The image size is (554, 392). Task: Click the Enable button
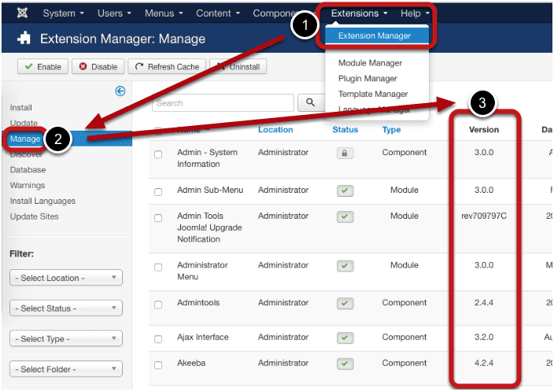tap(42, 66)
